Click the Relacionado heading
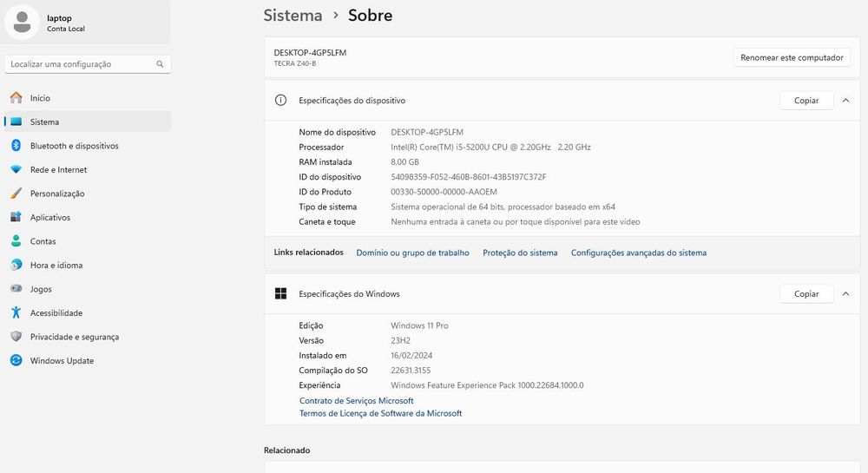Image resolution: width=868 pixels, height=473 pixels. (x=286, y=450)
